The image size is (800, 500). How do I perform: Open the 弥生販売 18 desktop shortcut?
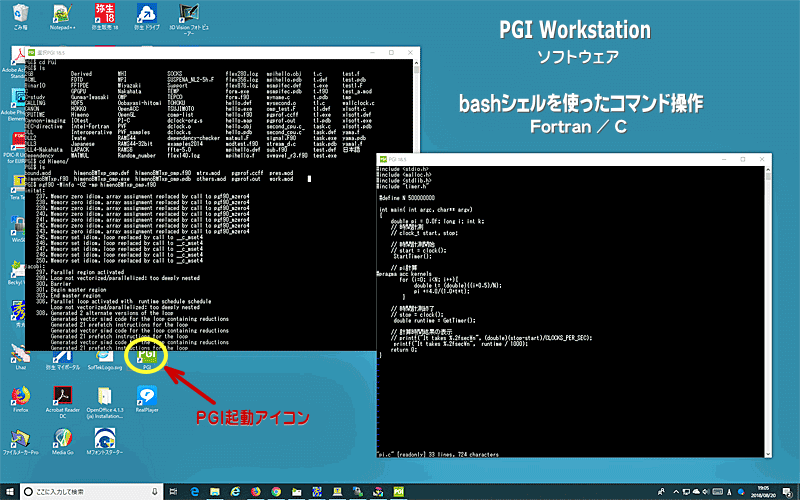[105, 16]
